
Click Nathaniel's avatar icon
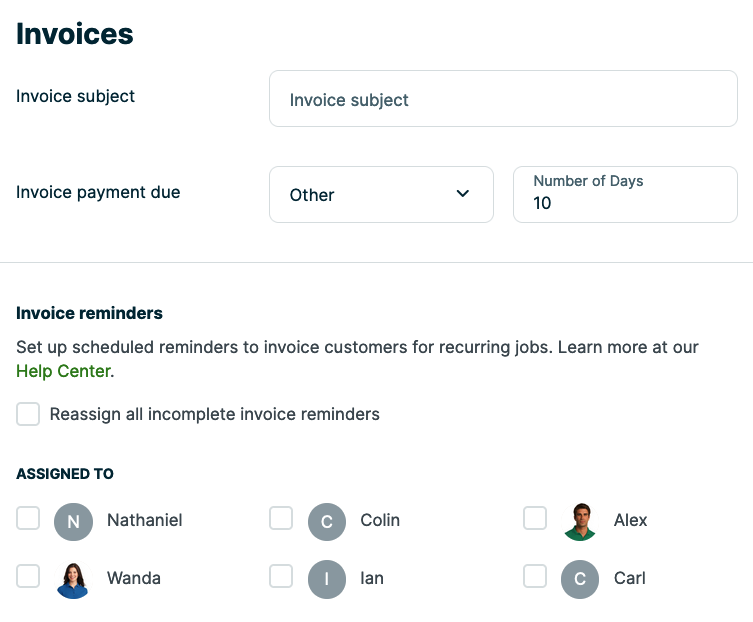coord(73,521)
